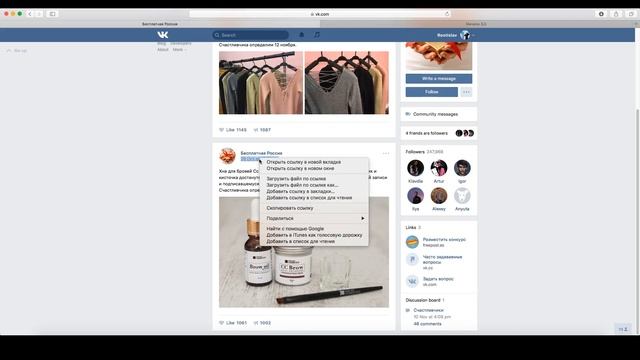Open follower Klavdia's avatar

416,168
